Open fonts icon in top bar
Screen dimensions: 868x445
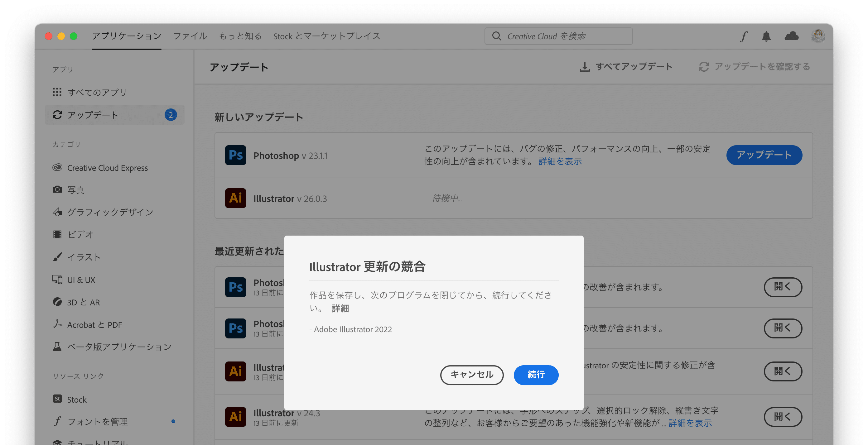point(743,36)
